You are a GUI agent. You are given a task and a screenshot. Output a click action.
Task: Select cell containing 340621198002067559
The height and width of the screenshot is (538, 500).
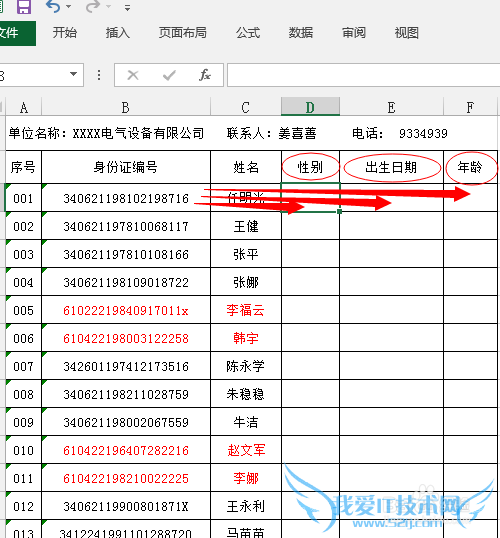126,422
